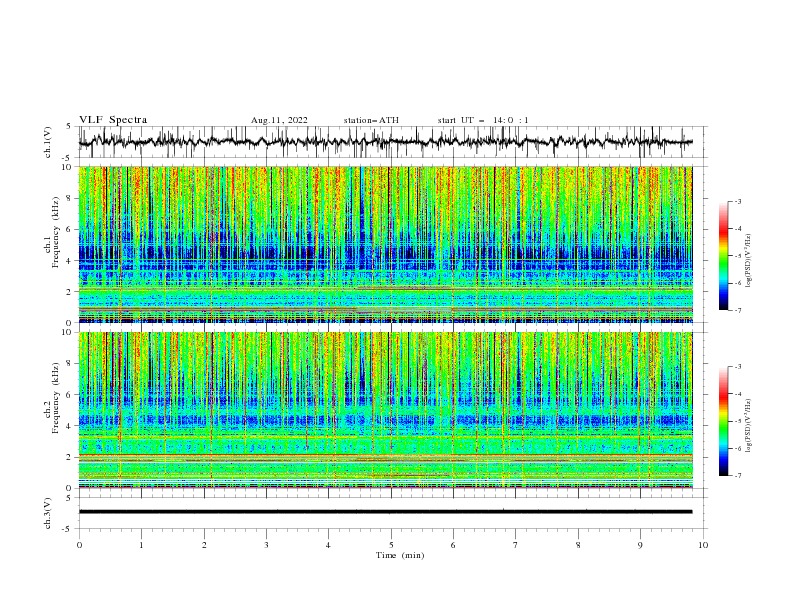
Task: Click the ch.1 voltage waveform trace
Action: coord(385,142)
